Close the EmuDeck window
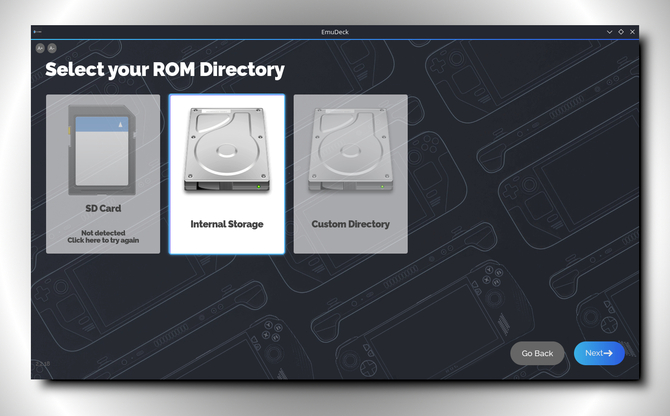 point(632,32)
